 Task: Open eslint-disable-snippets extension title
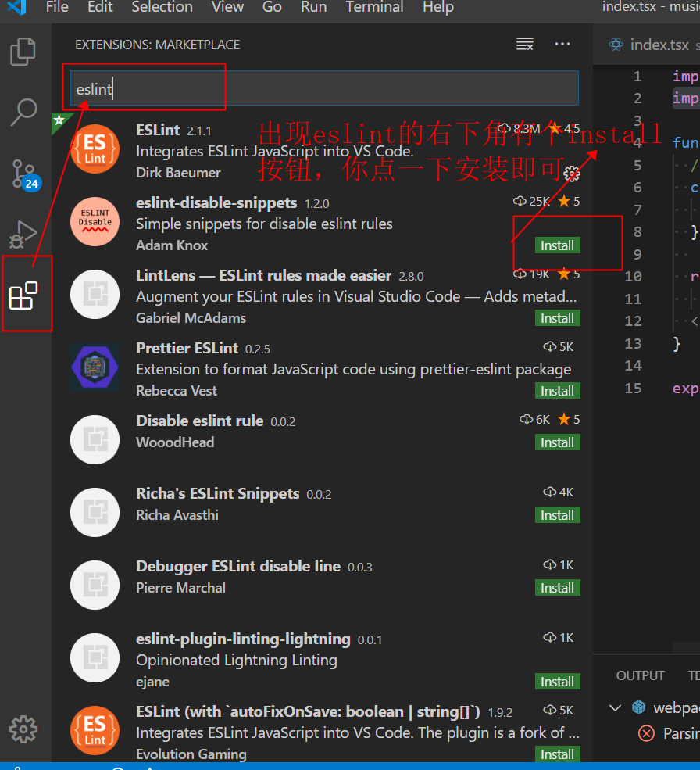[x=216, y=202]
